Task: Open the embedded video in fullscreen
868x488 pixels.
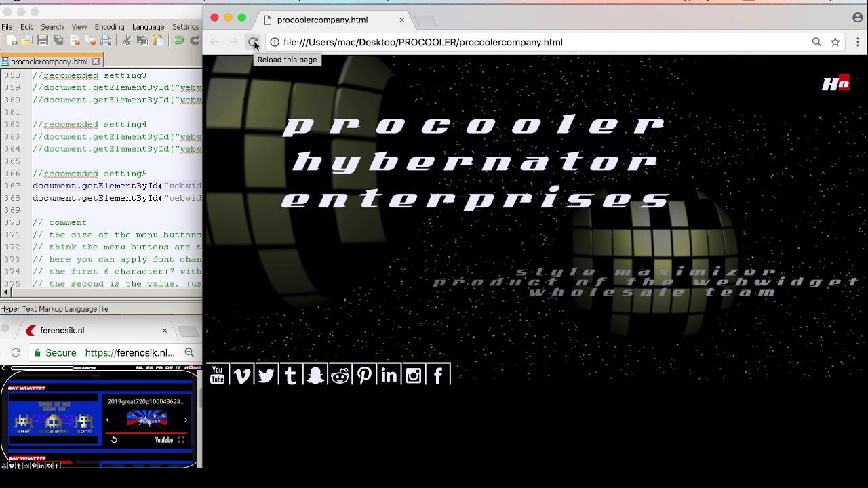Action: click(181, 440)
